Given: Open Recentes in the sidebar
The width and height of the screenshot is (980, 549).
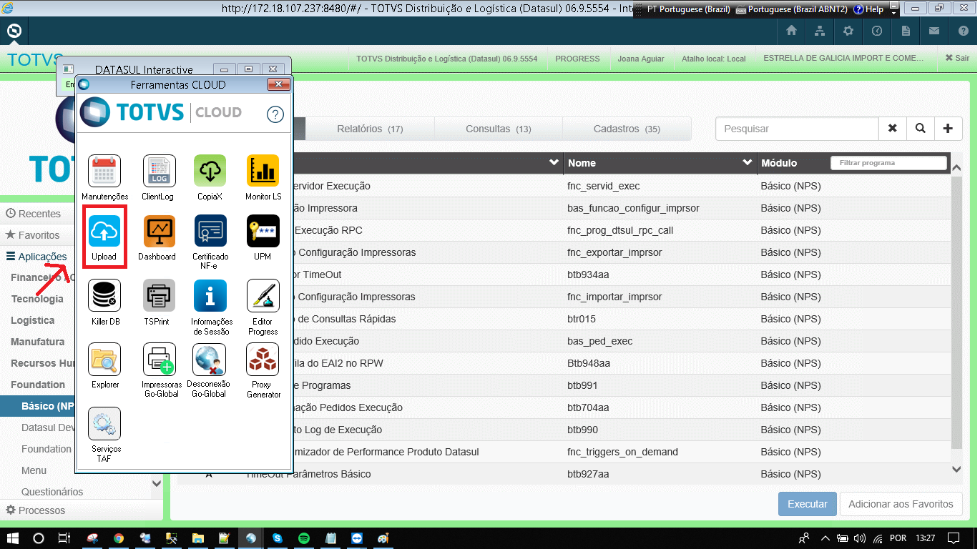Looking at the screenshot, I should 34,214.
